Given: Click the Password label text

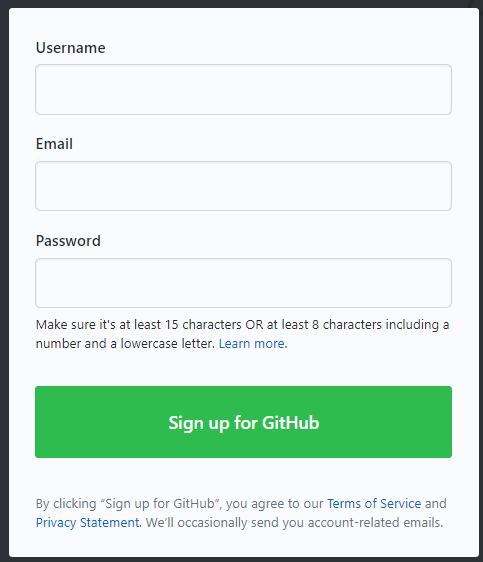Looking at the screenshot, I should pyautogui.click(x=68, y=241).
